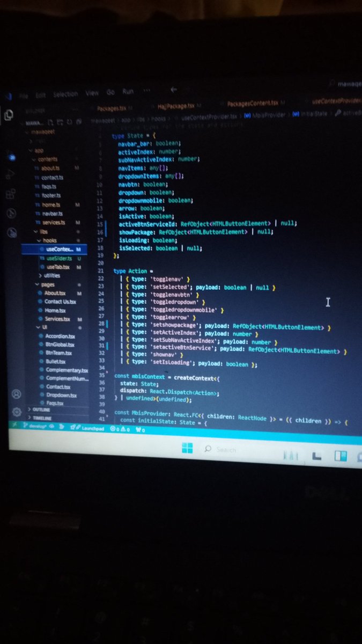Open the Explorer view in activity bar

pos(9,114)
